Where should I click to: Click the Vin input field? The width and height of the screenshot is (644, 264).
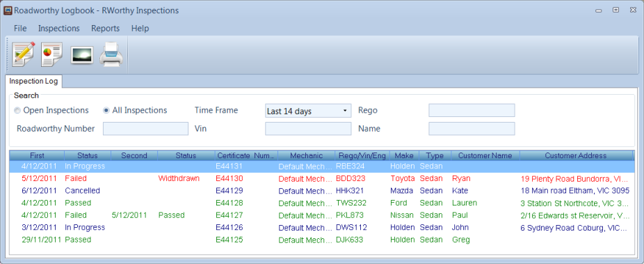(308, 129)
